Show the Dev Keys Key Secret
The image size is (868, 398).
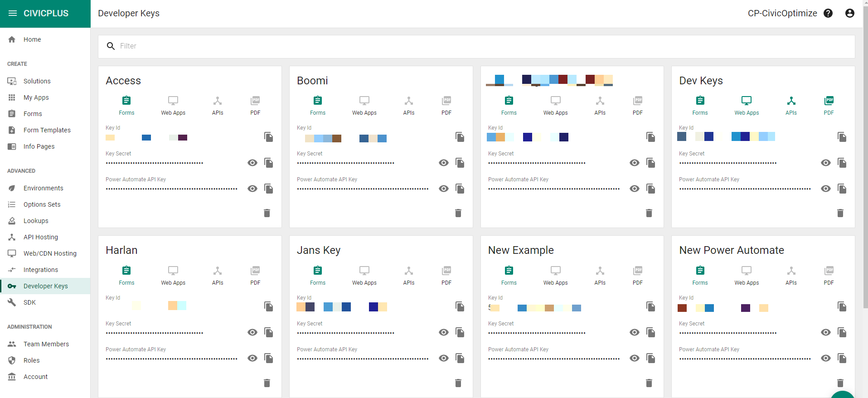click(826, 163)
